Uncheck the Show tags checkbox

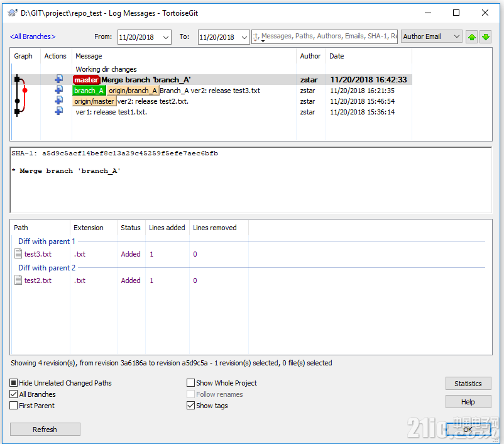click(190, 406)
